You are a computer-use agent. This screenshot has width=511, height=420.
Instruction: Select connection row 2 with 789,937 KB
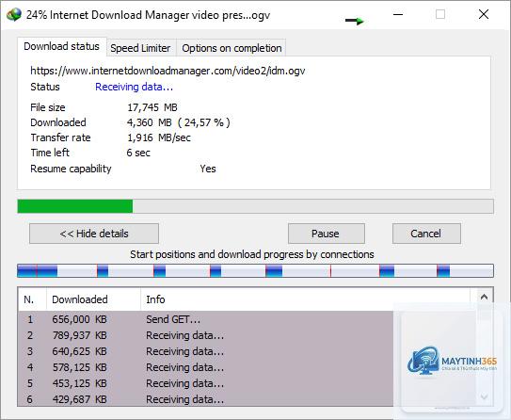(x=206, y=335)
